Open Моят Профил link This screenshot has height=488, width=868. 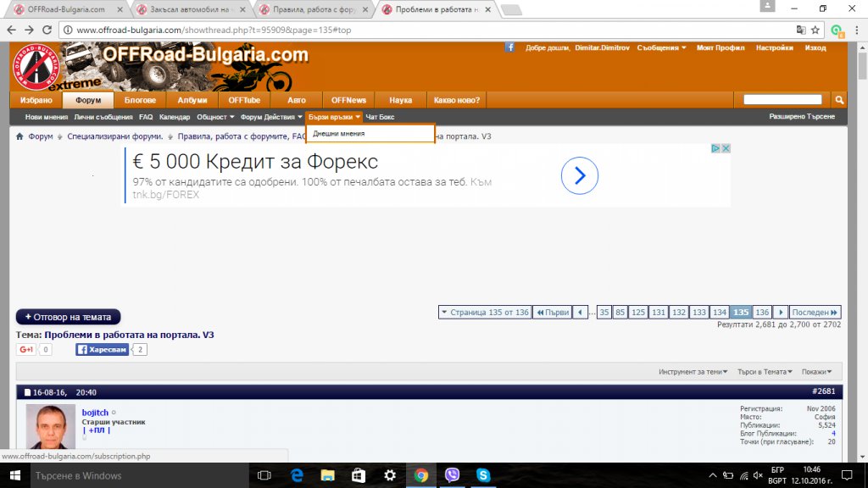click(721, 47)
